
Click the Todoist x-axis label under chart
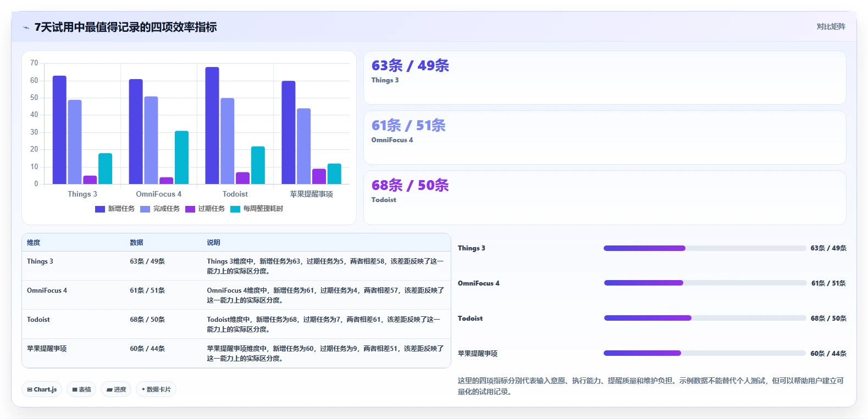(x=235, y=194)
